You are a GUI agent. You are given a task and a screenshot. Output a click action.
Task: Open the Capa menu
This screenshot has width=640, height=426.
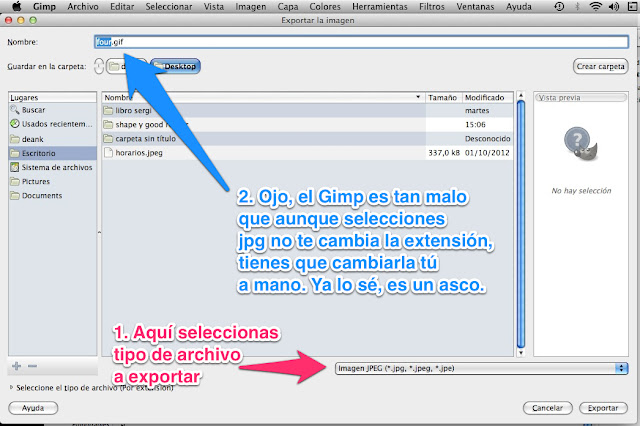(288, 7)
